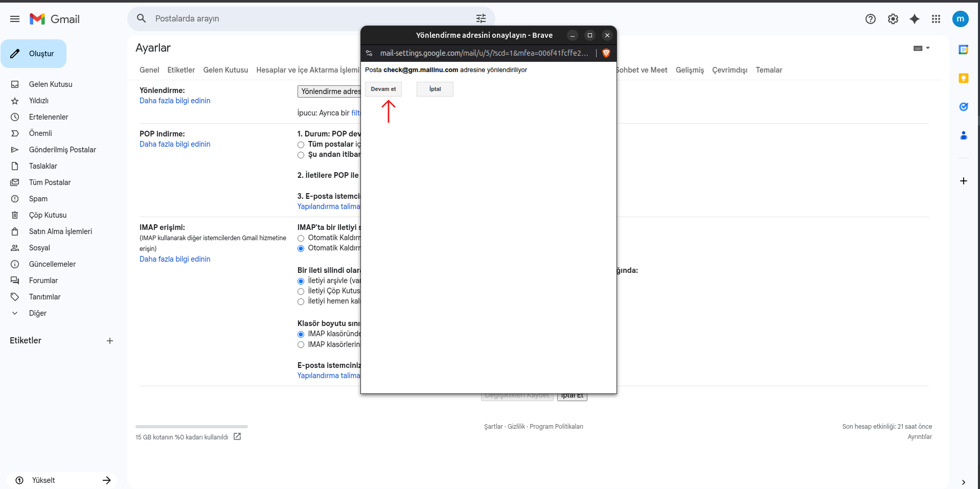
Task: Collapse the Diğer section
Action: (x=37, y=313)
